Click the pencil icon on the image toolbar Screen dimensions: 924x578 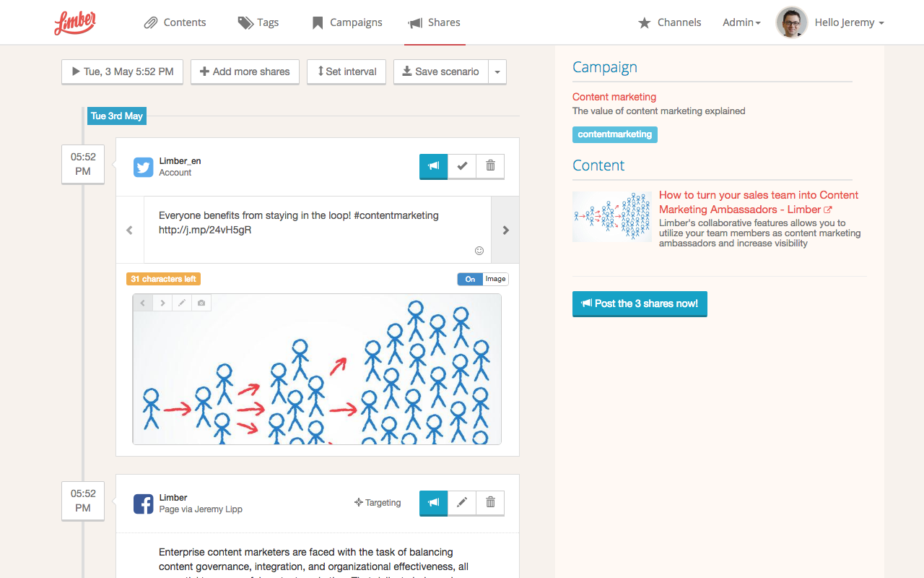[182, 303]
